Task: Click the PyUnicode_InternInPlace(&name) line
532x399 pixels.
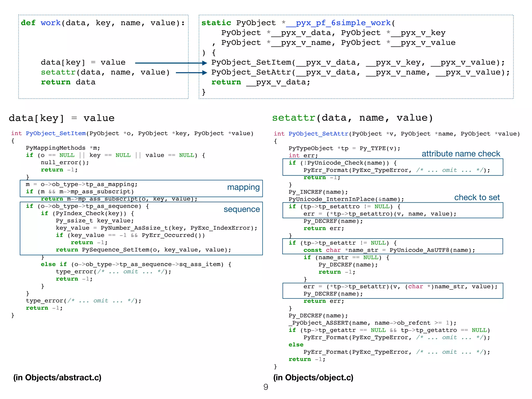Action: tap(346, 199)
